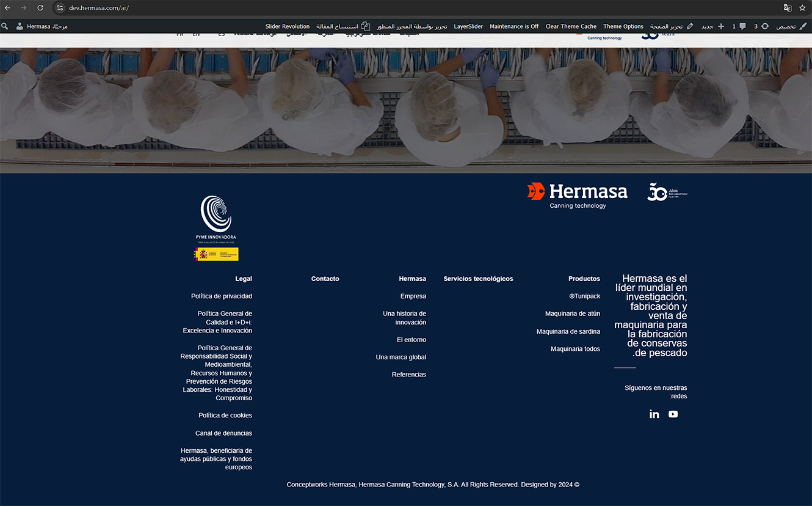Click the Servicios tecnológicos footer heading
The height and width of the screenshot is (506, 812).
[478, 279]
